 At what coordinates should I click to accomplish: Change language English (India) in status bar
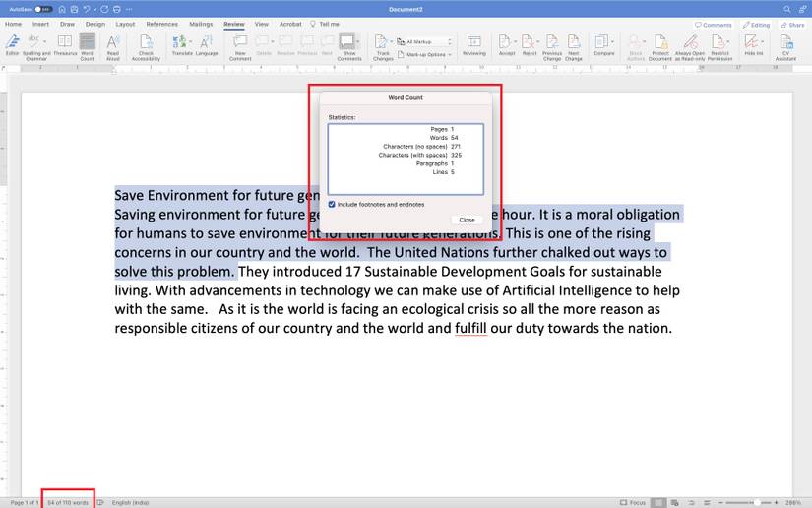tap(130, 503)
